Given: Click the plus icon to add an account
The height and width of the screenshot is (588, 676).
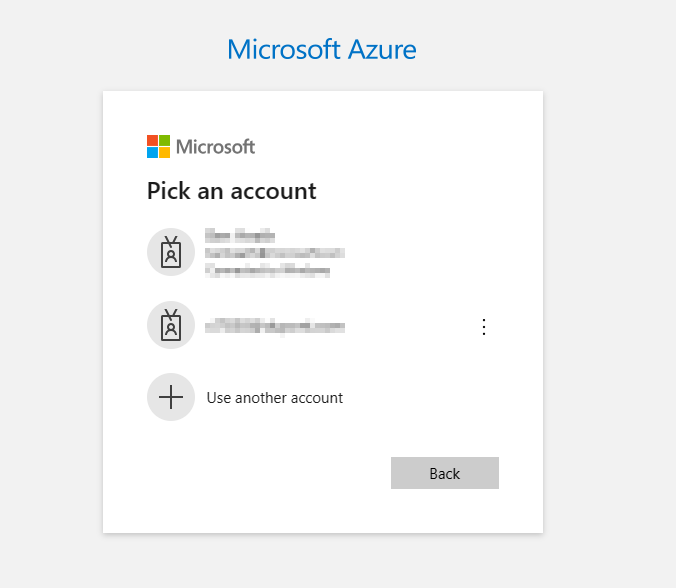Looking at the screenshot, I should tap(171, 397).
